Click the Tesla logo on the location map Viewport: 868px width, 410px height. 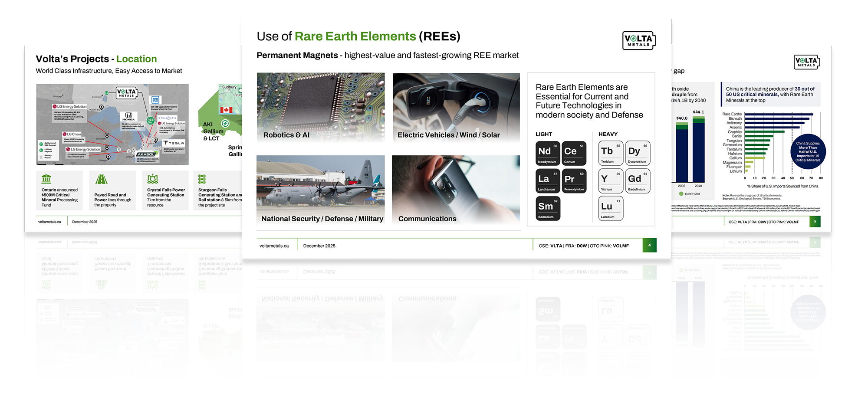coord(174,143)
